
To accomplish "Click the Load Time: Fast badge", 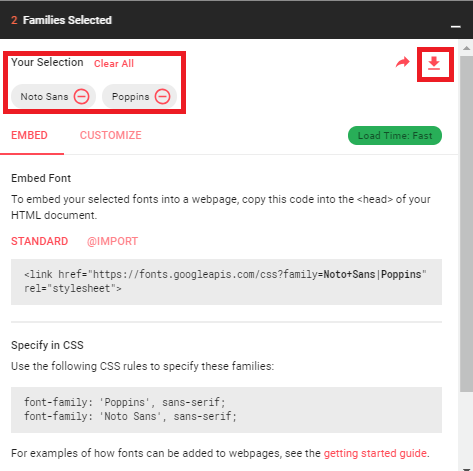I will (395, 136).
